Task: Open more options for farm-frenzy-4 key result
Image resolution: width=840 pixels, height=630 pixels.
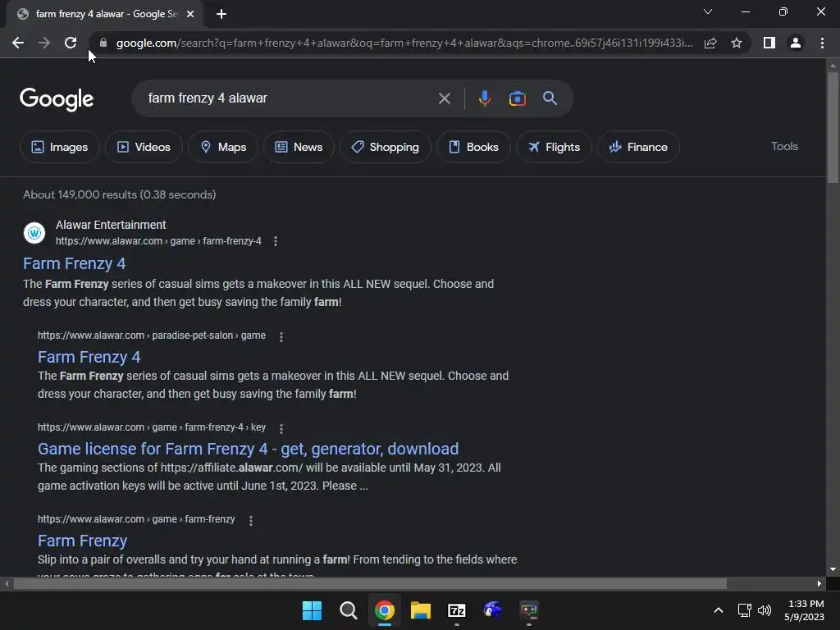Action: (x=281, y=428)
